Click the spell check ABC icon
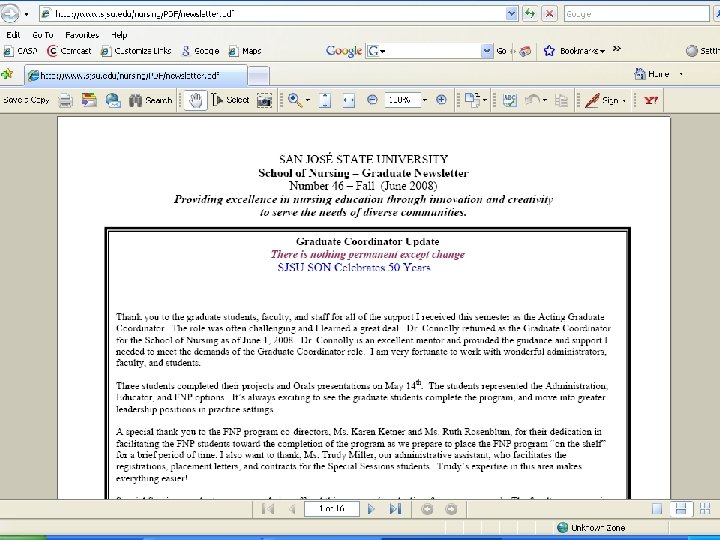 (509, 100)
